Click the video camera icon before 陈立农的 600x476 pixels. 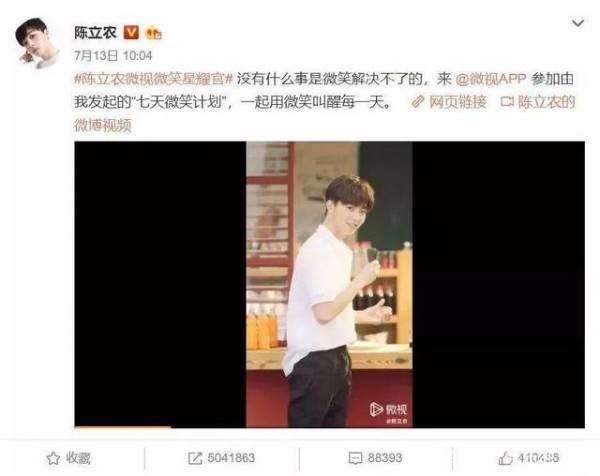[x=507, y=102]
